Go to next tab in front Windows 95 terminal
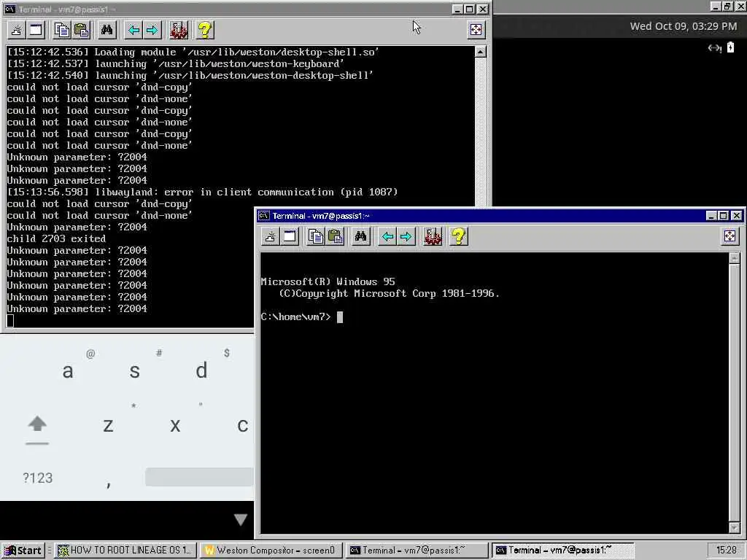The width and height of the screenshot is (747, 560). point(406,236)
